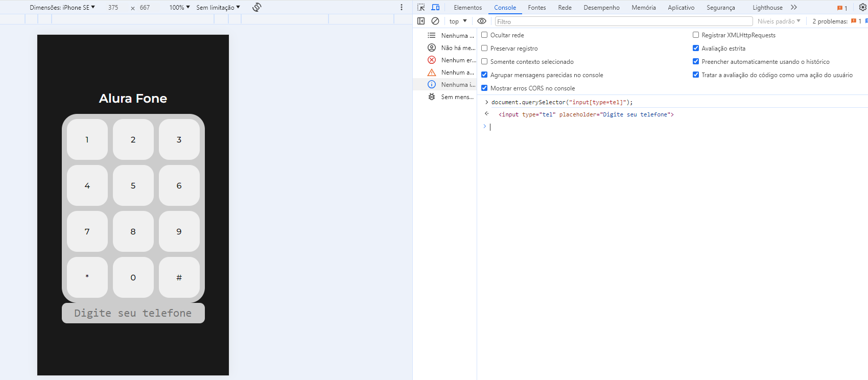Screen dimensions: 868x380
Task: Open the Níveis padrão dropdown
Action: [x=779, y=21]
